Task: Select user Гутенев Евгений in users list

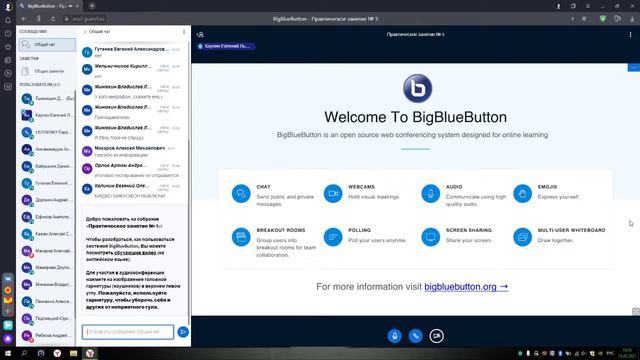Action: 47,183
